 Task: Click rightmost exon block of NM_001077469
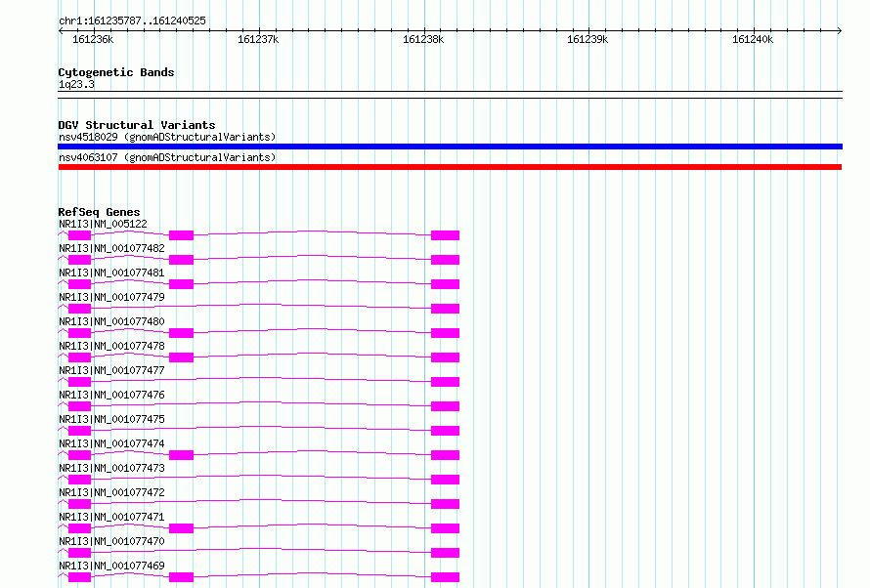pos(445,577)
